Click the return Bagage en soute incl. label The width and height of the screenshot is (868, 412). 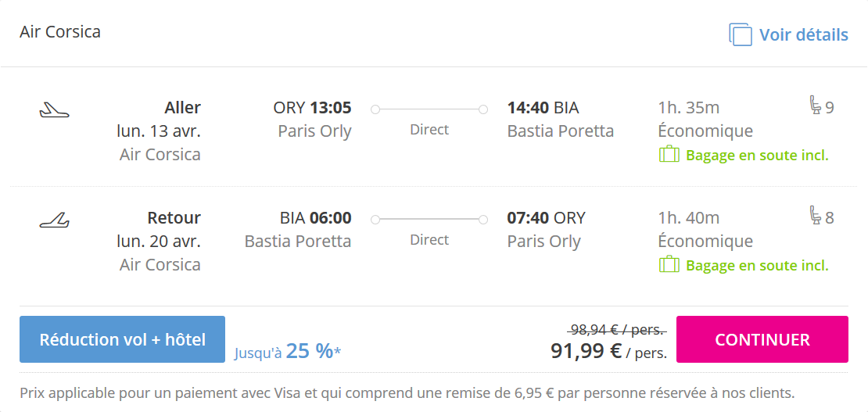pos(756,266)
